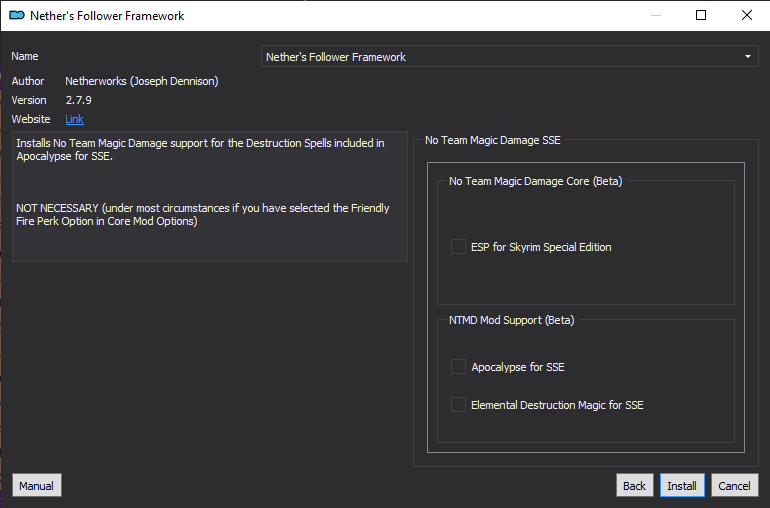Screen dimensions: 770x508
Task: Click the Elemental Destruction Magic for SSE label
Action: [x=557, y=405]
